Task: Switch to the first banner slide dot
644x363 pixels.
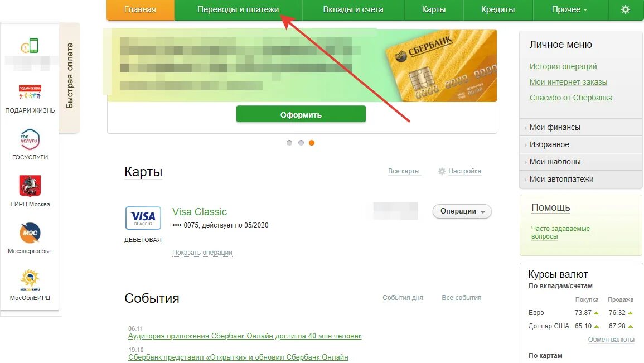Action: pos(289,143)
